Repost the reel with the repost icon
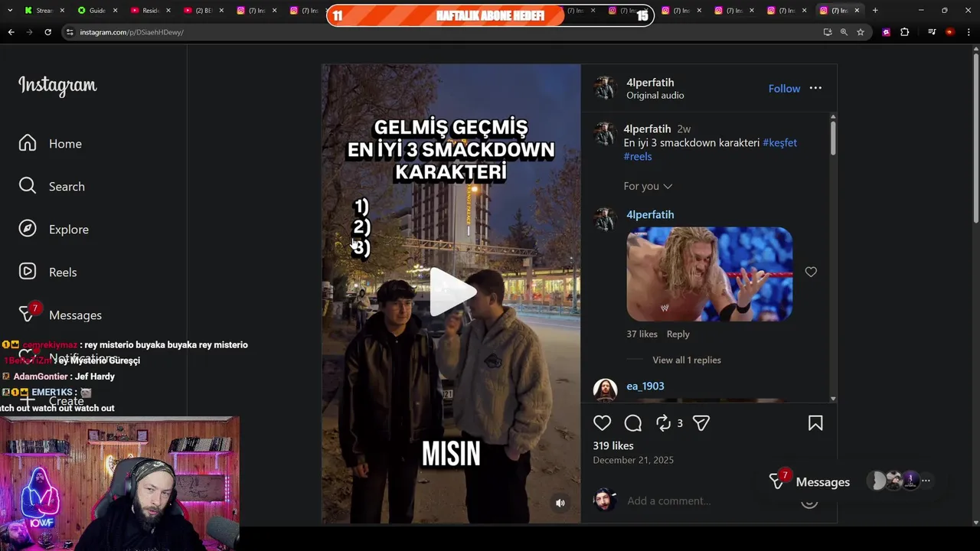Viewport: 980px width, 551px height. click(663, 423)
